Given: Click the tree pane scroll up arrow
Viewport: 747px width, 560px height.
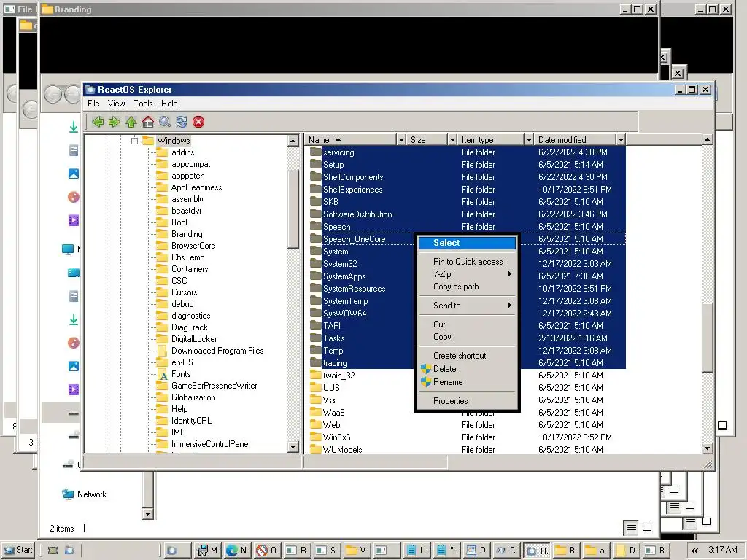Looking at the screenshot, I should point(293,141).
